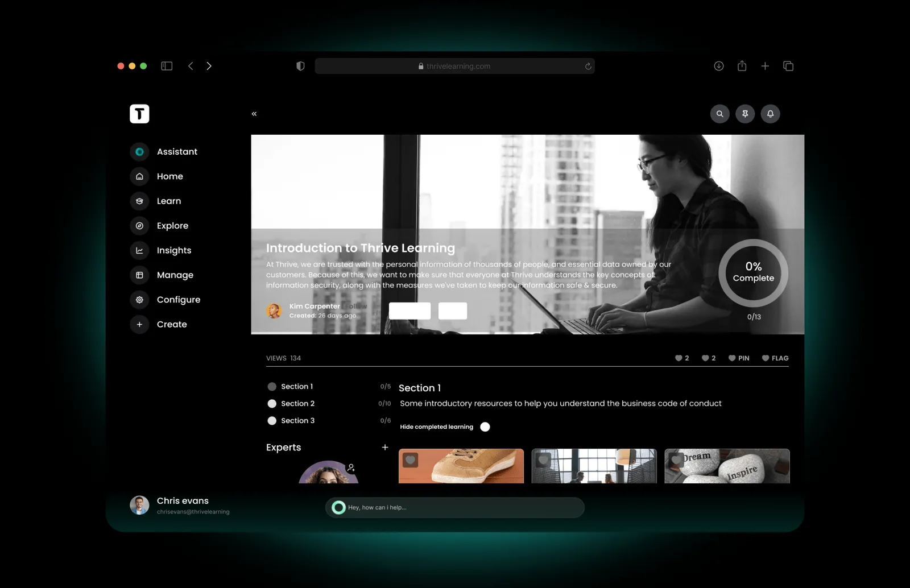Open pinned items via the pushpin icon
Viewport: 910px width, 588px height.
click(x=745, y=114)
